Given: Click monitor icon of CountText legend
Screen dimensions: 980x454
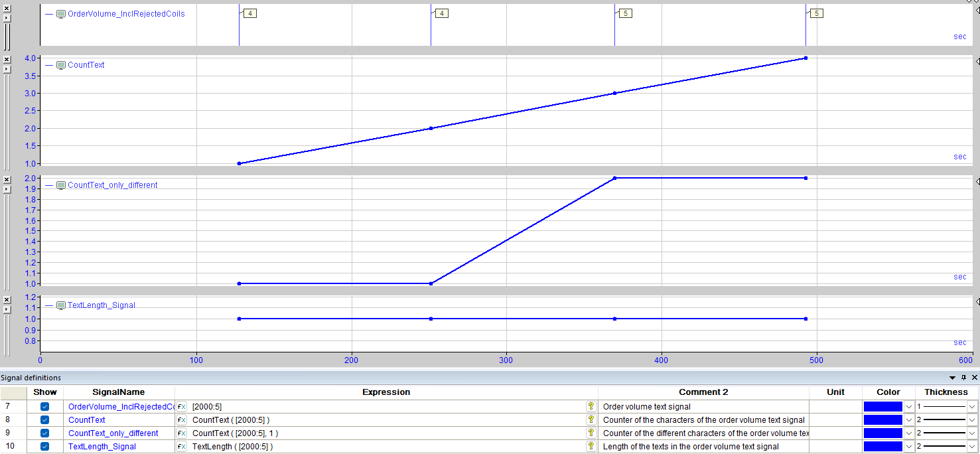Looking at the screenshot, I should [61, 65].
